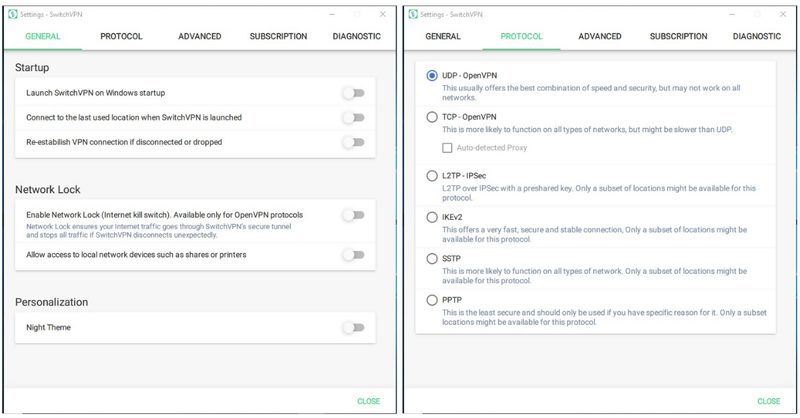Select PPTP protocol radio button
The height and width of the screenshot is (418, 800).
tap(432, 300)
